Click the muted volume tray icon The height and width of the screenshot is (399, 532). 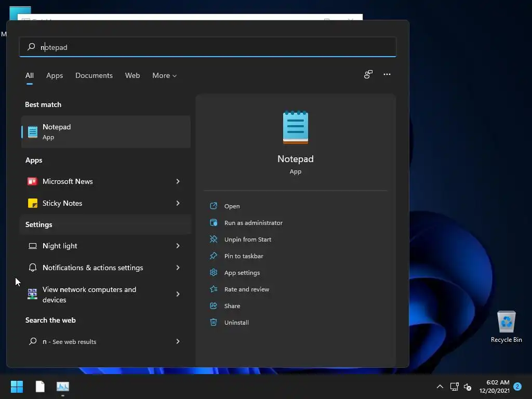468,387
